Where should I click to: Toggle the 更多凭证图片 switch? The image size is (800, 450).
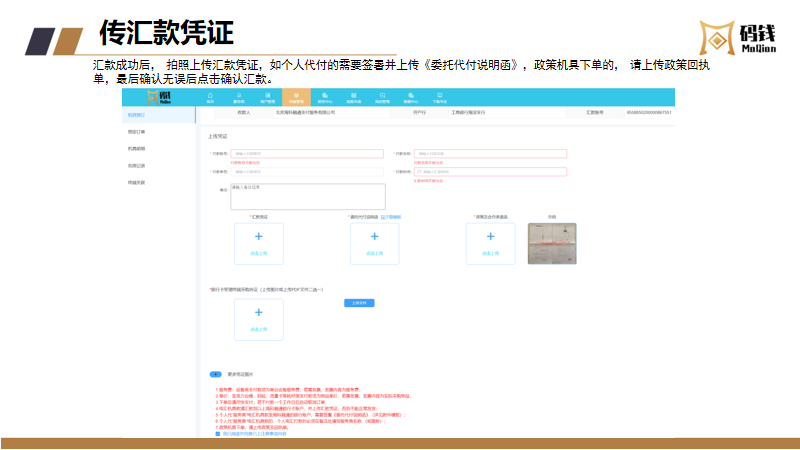click(x=215, y=373)
